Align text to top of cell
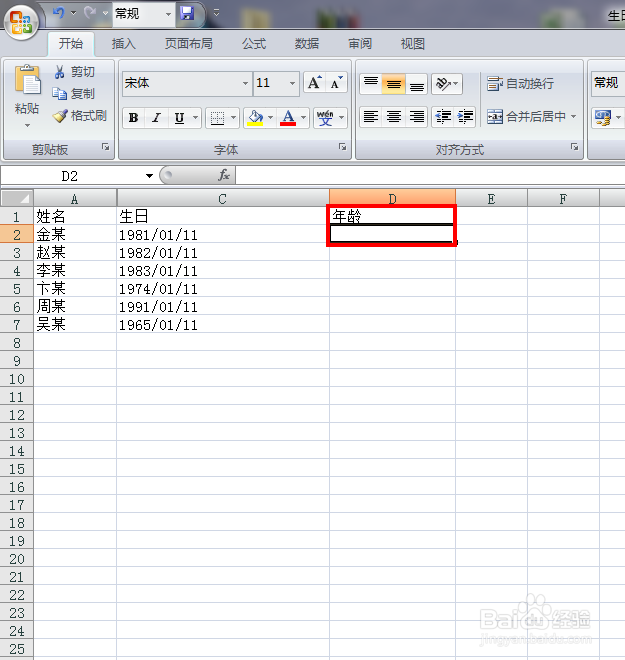Image resolution: width=625 pixels, height=660 pixels. click(x=371, y=83)
